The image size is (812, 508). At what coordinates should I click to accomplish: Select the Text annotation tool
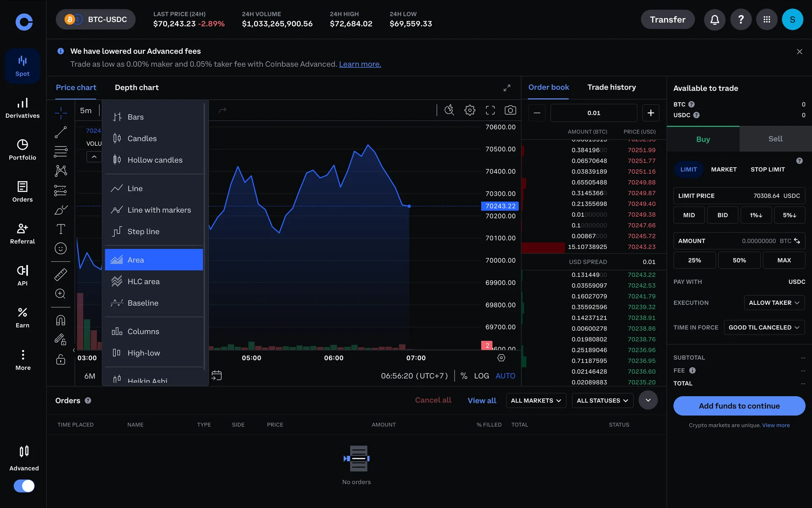click(60, 229)
